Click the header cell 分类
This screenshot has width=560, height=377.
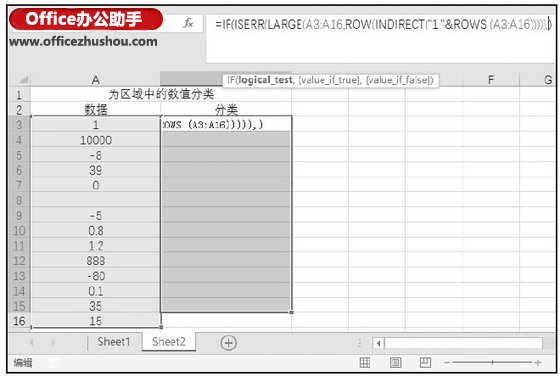click(226, 110)
